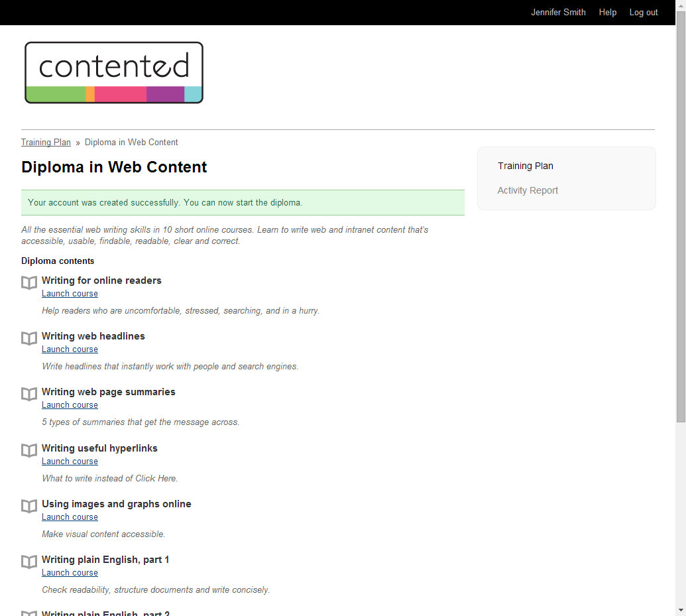
Task: Click the book icon beside Using images and graphs online
Action: [x=29, y=506]
